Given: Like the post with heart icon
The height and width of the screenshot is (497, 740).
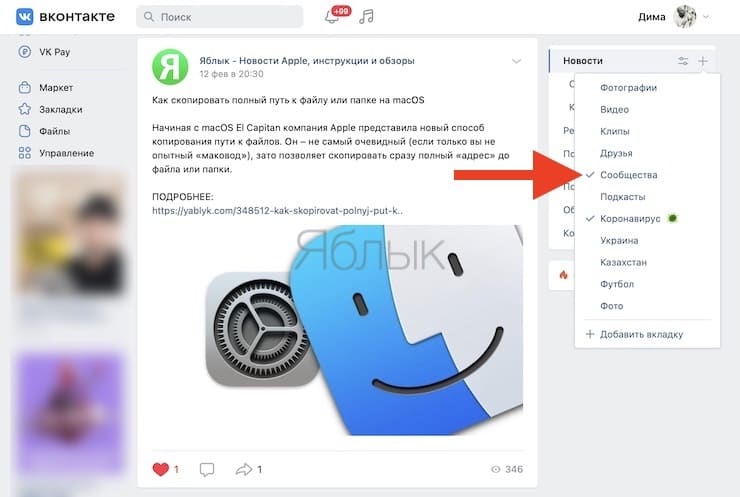Looking at the screenshot, I should 160,469.
